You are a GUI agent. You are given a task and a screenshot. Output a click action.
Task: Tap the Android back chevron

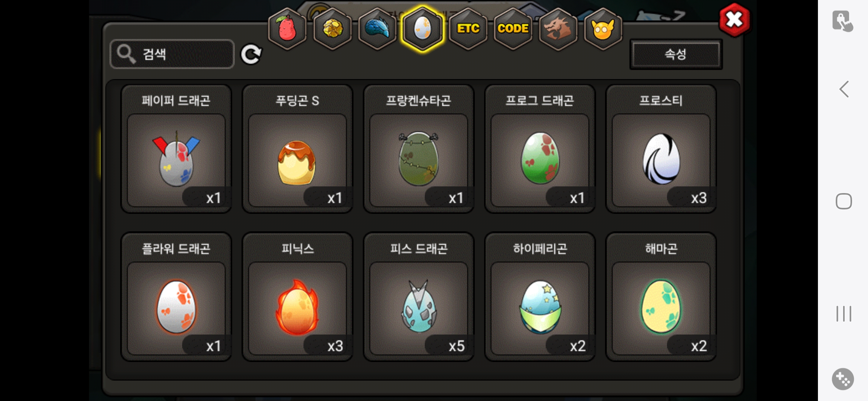844,89
